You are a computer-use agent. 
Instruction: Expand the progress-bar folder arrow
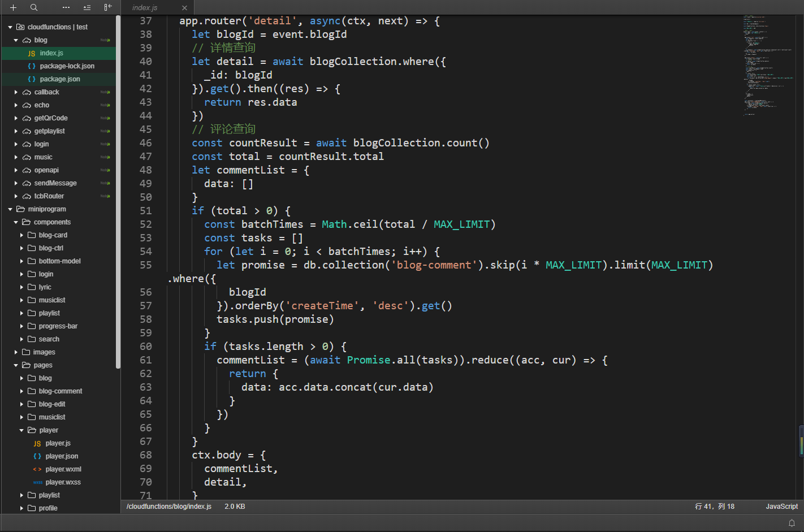21,326
